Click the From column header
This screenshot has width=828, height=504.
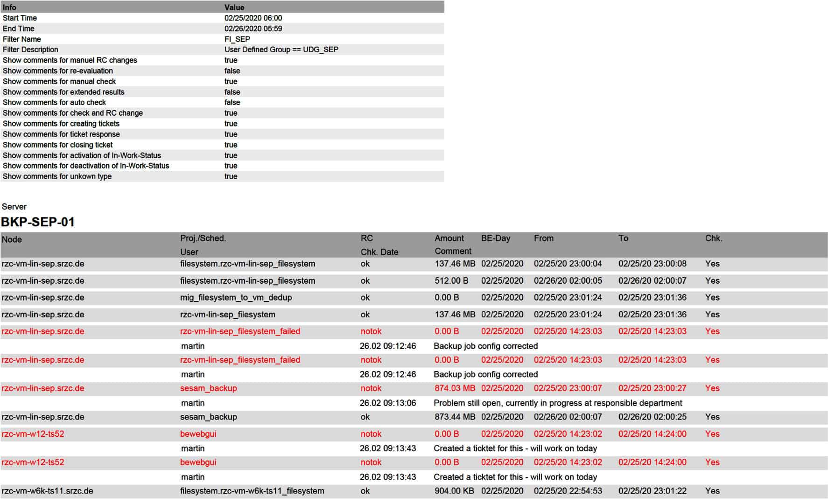pos(543,238)
